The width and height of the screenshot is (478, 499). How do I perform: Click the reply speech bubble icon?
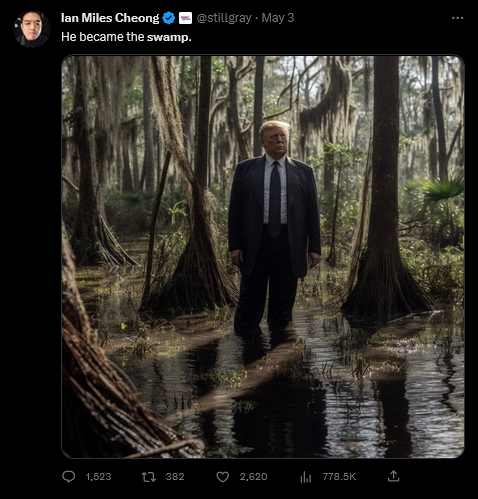coord(69,476)
